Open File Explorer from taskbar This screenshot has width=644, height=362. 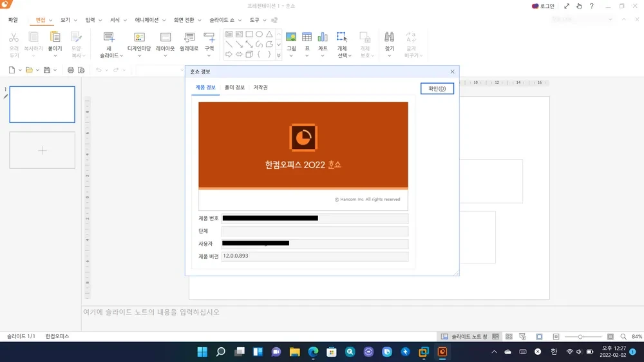tap(294, 352)
